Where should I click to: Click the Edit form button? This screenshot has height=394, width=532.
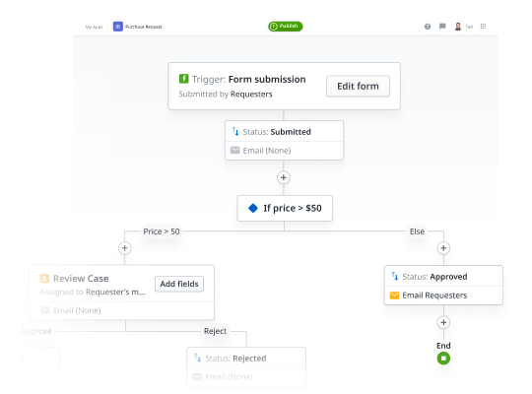(358, 87)
